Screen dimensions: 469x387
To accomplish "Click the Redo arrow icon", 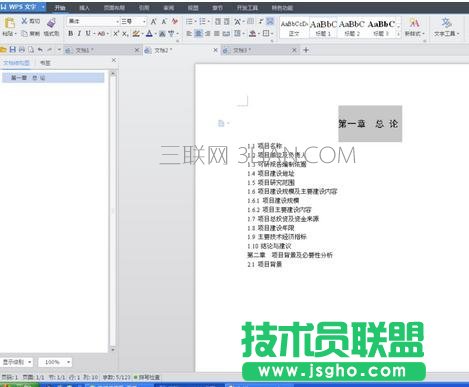I will click(50, 50).
